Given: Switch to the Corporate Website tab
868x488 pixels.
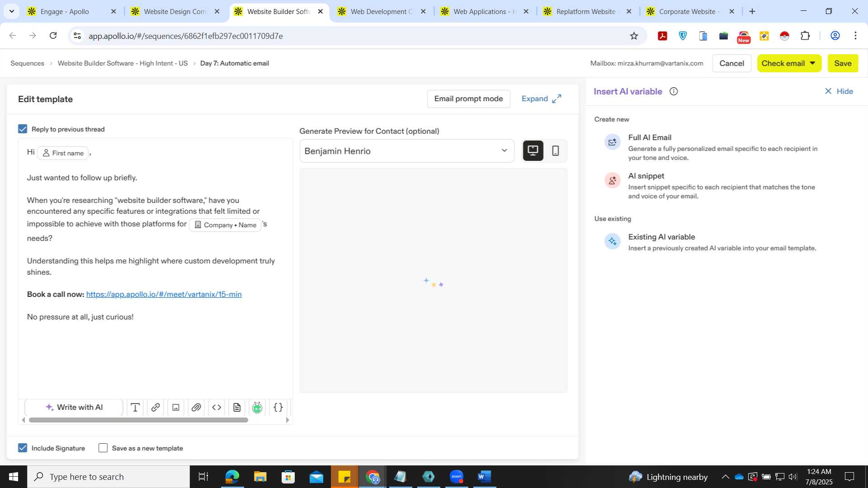Looking at the screenshot, I should click(690, 11).
